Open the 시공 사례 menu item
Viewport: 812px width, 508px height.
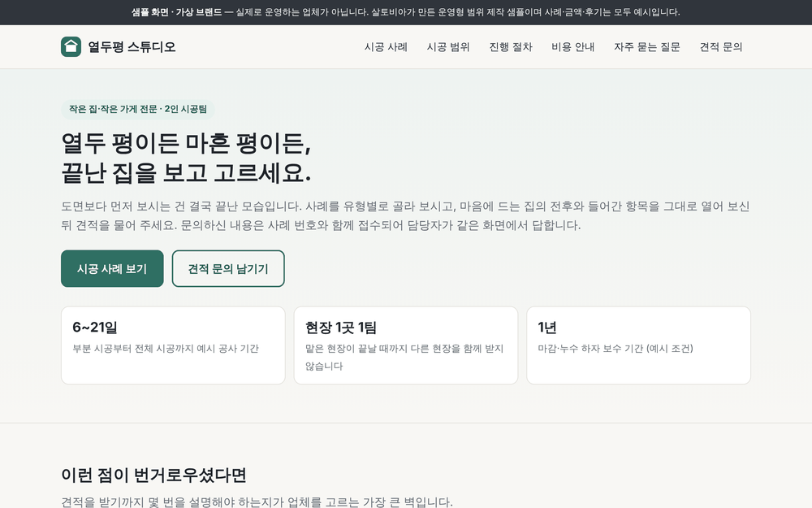(x=386, y=46)
